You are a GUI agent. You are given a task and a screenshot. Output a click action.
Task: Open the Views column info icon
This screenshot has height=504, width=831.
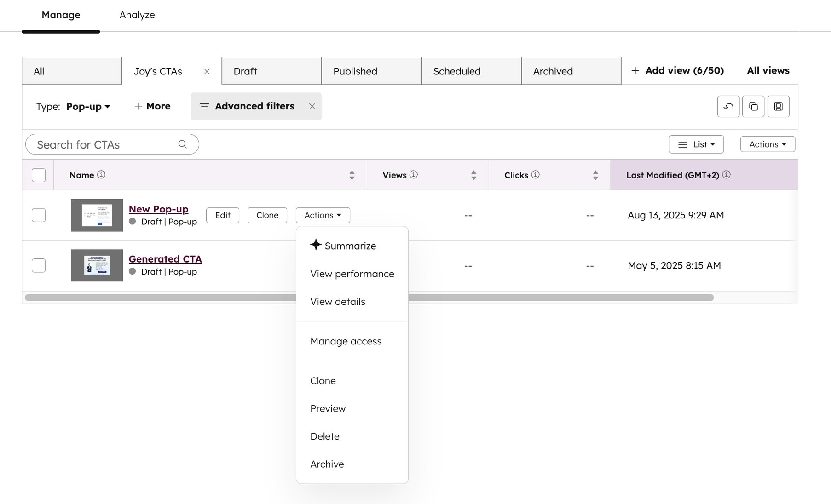tap(413, 175)
